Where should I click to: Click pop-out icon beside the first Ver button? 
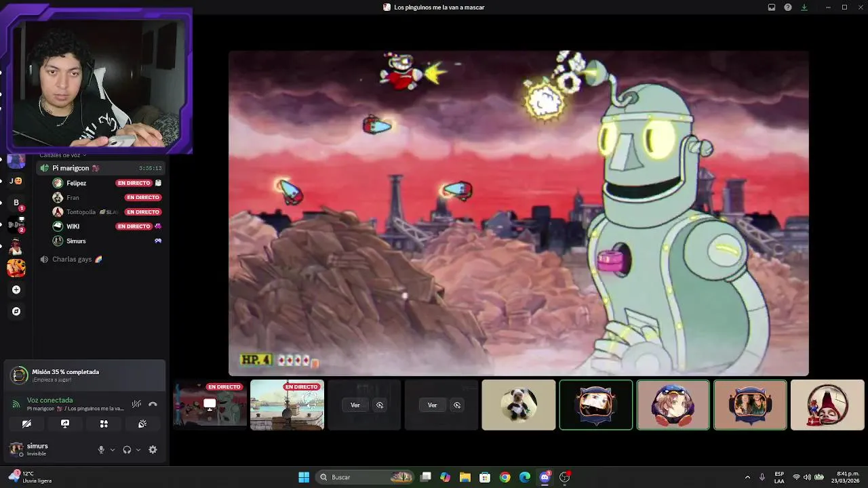pyautogui.click(x=380, y=405)
